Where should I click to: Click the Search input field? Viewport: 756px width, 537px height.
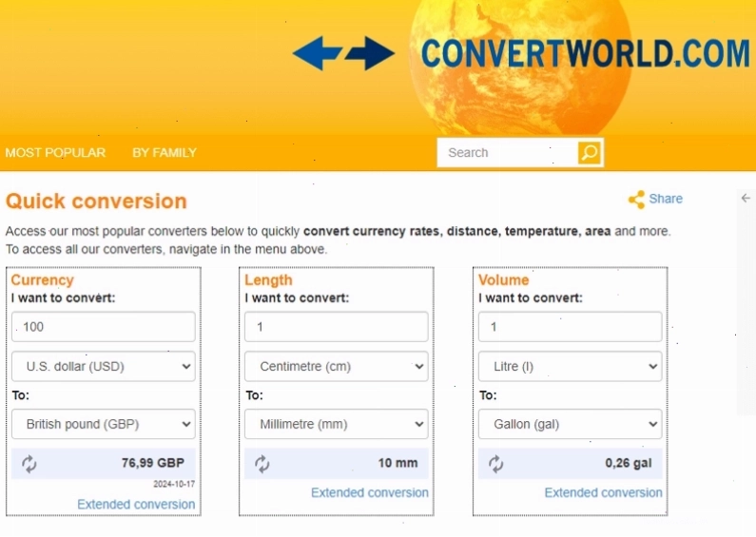pyautogui.click(x=507, y=153)
